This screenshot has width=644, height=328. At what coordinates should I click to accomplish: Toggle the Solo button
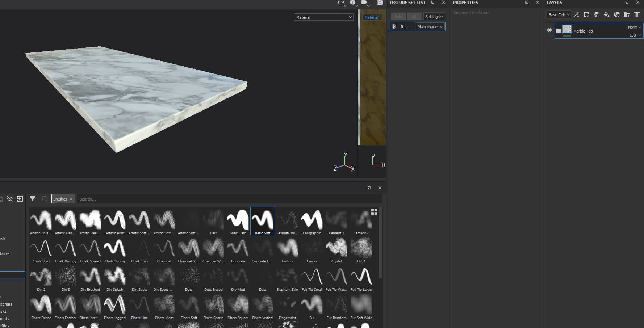(x=398, y=17)
